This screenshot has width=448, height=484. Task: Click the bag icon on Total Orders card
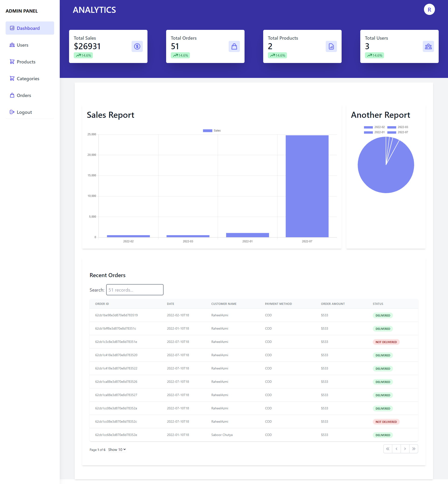click(234, 46)
